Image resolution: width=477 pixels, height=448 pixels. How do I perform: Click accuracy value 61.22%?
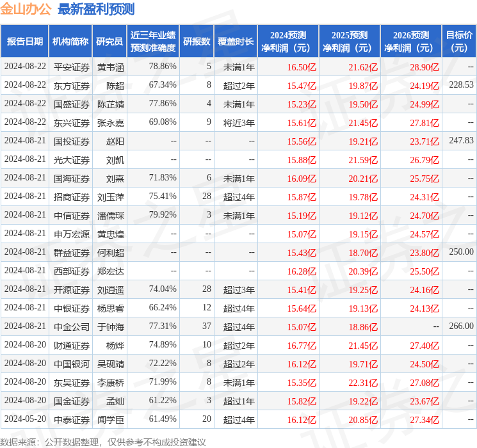163,400
